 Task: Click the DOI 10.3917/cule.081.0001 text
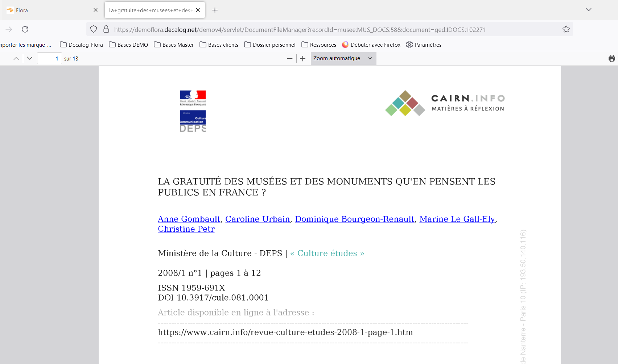(213, 298)
